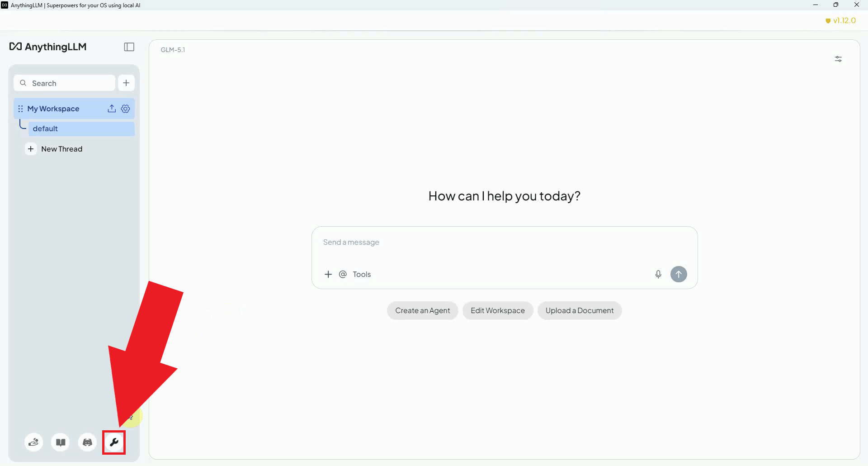This screenshot has width=868, height=466.
Task: Toggle the sidebar collapse icon
Action: pyautogui.click(x=129, y=47)
